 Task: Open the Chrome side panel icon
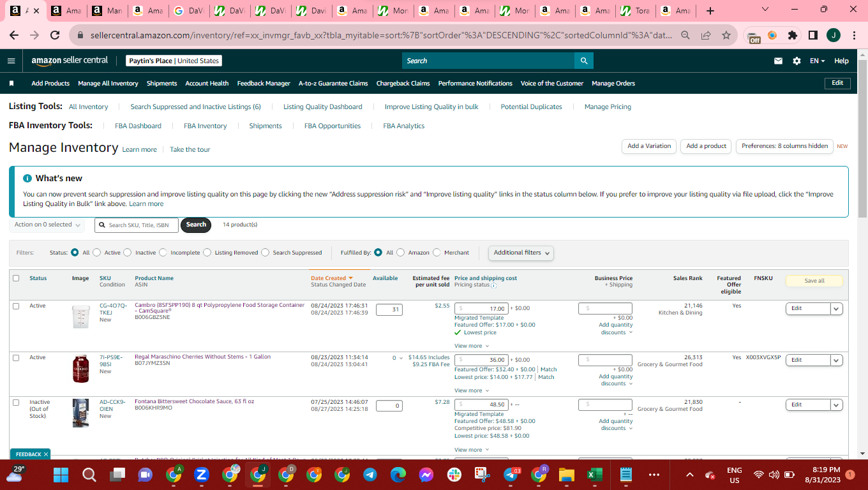click(x=813, y=36)
